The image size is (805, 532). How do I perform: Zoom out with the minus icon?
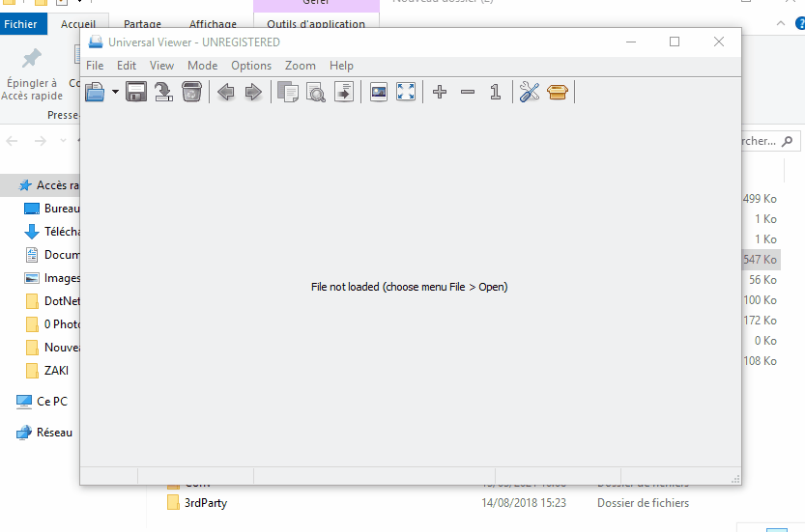pyautogui.click(x=468, y=93)
